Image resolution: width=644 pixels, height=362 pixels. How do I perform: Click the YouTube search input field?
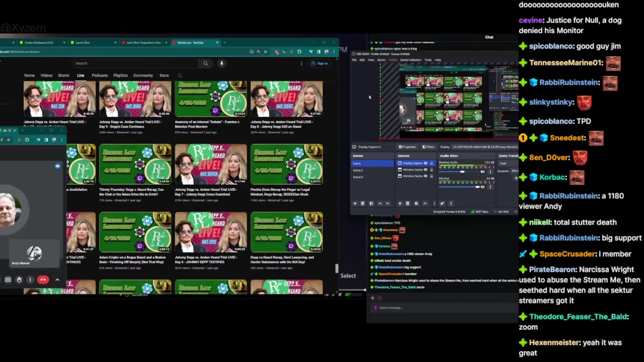coord(136,63)
